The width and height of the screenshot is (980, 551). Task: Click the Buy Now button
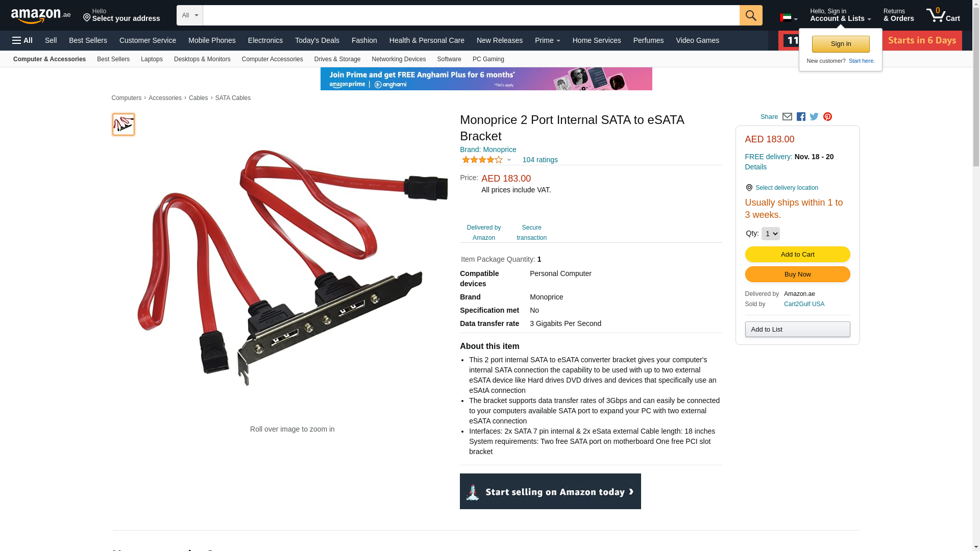pos(797,274)
